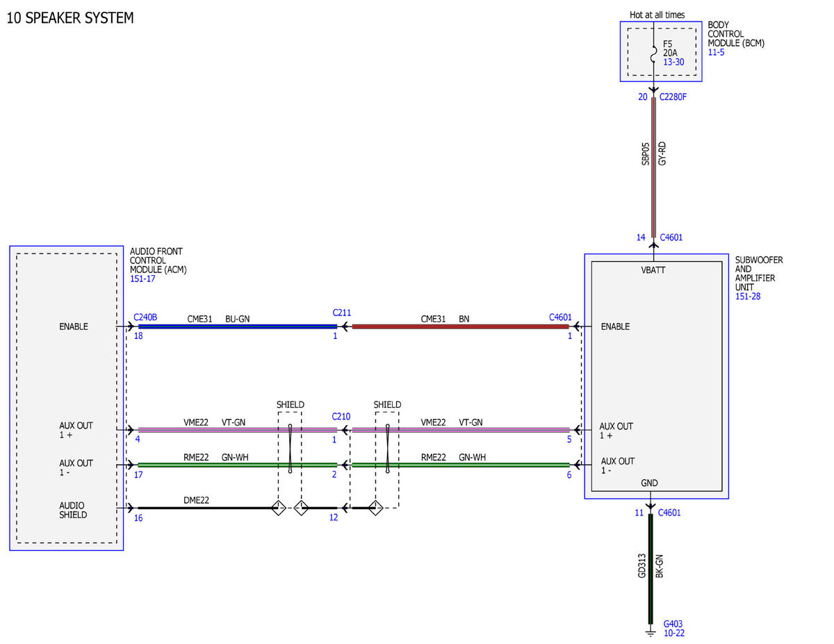
Task: Click the 'BODY CONTROL MODULE (BCM)' label
Action: (x=736, y=34)
